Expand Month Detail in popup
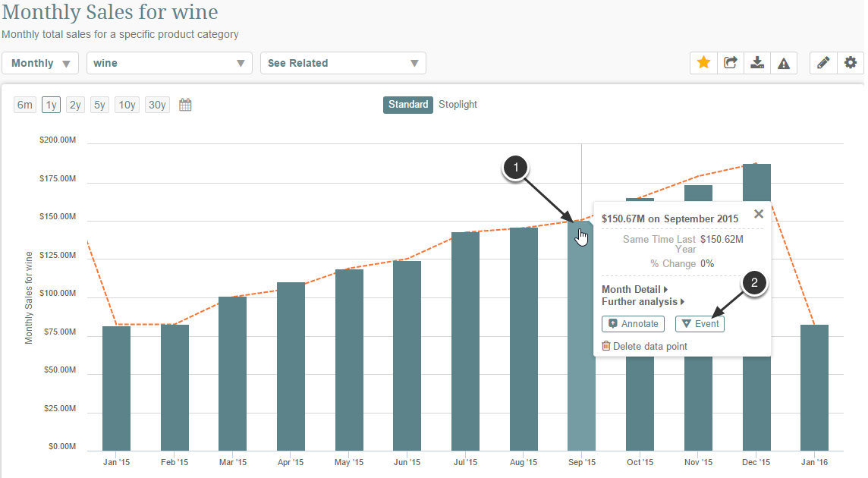 point(634,289)
